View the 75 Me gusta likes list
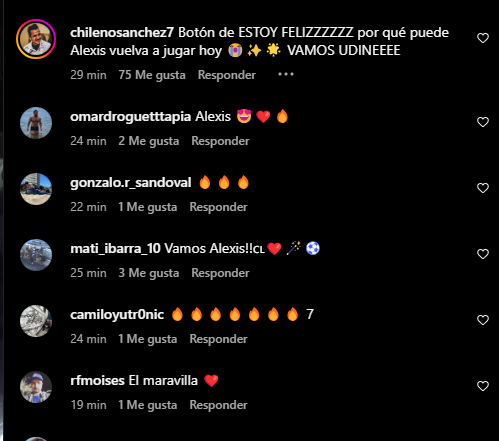499x441 pixels. tap(152, 75)
